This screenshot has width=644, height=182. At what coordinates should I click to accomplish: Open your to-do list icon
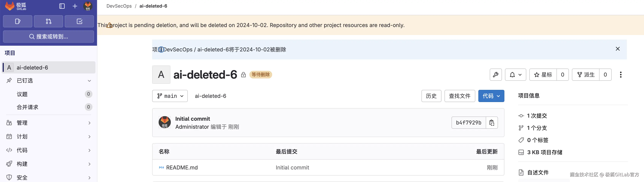(79, 21)
